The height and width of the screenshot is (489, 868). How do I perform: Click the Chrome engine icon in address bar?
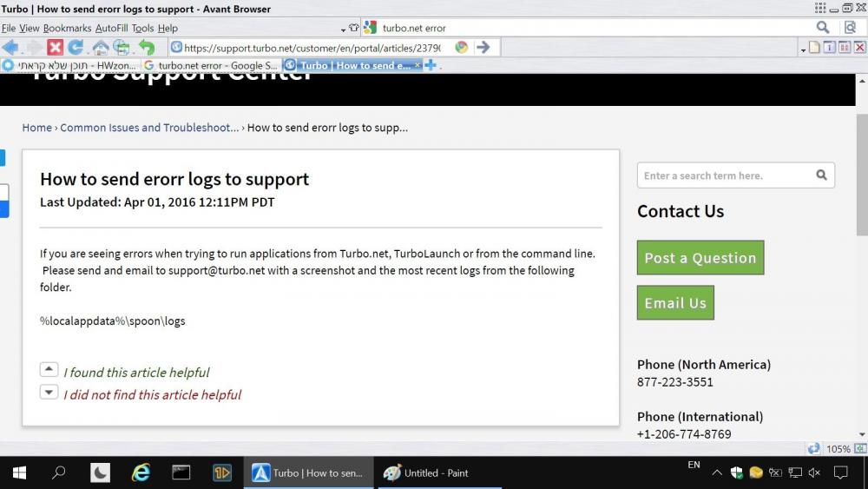coord(461,48)
